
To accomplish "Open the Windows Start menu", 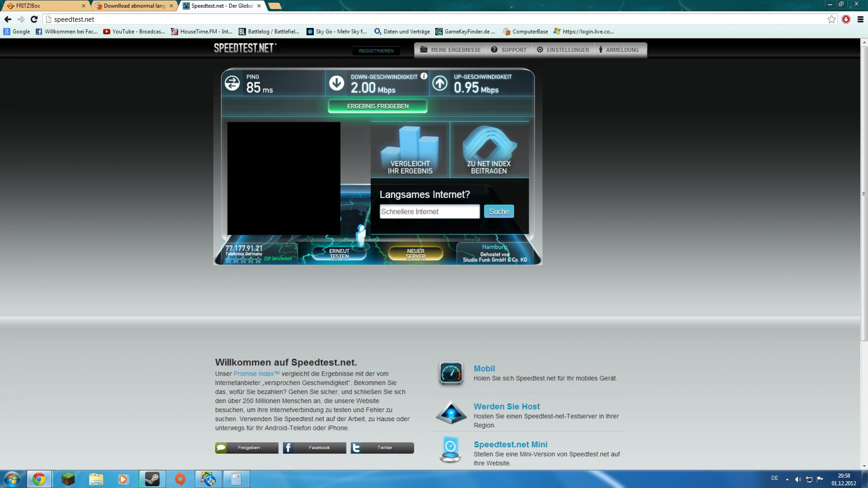I will (12, 479).
